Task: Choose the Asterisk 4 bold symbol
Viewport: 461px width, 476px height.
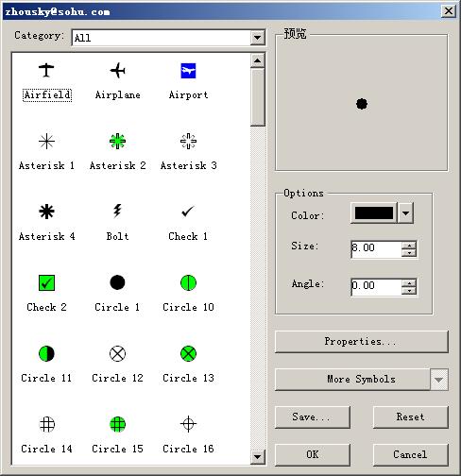Action: pos(46,212)
